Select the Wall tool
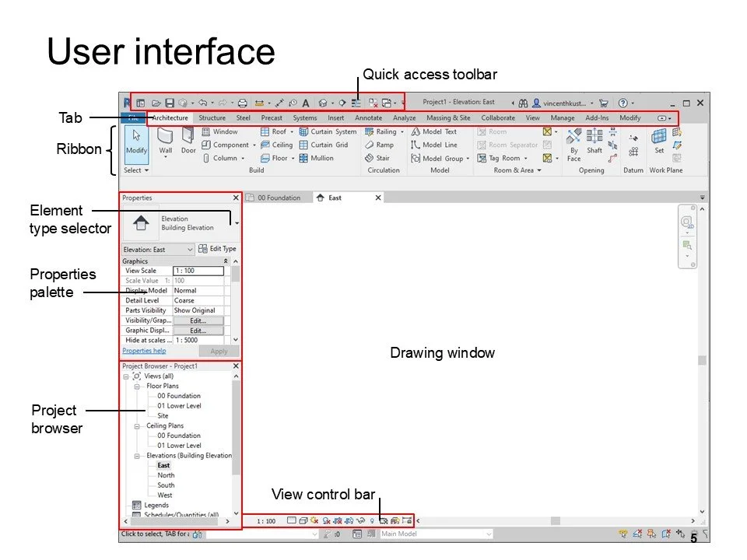This screenshot has height=560, width=747. [165, 142]
